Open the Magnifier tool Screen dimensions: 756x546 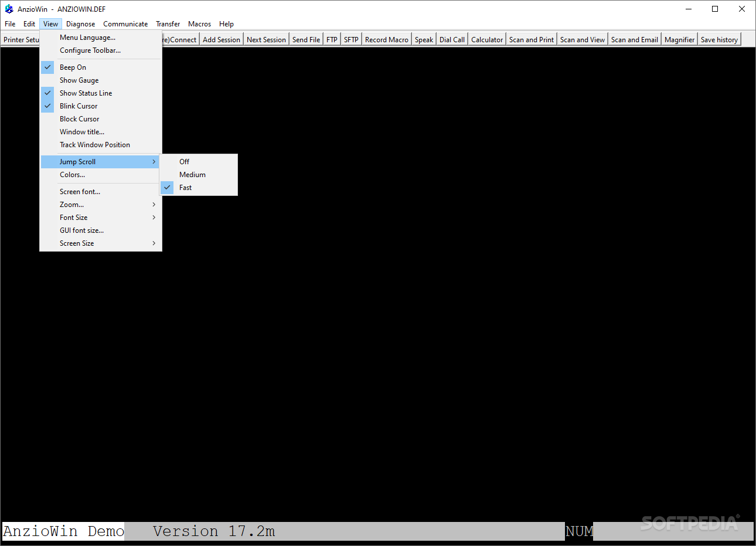click(680, 40)
